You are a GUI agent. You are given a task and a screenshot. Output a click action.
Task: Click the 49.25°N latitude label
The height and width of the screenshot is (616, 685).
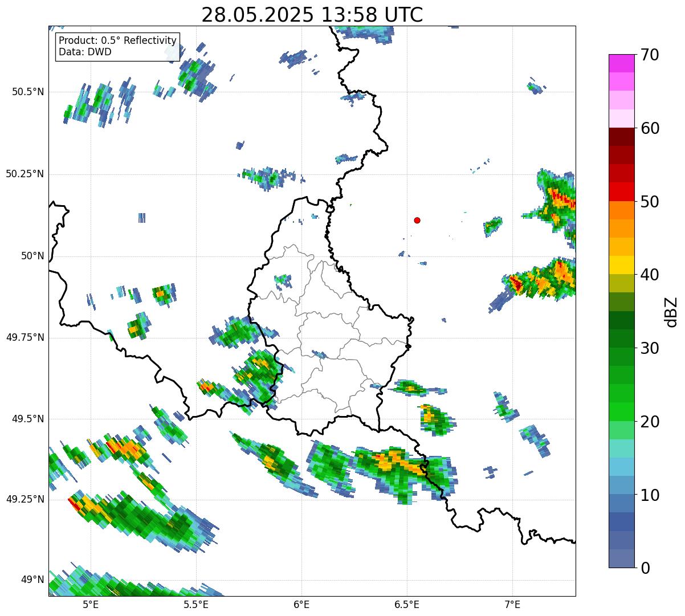25,499
